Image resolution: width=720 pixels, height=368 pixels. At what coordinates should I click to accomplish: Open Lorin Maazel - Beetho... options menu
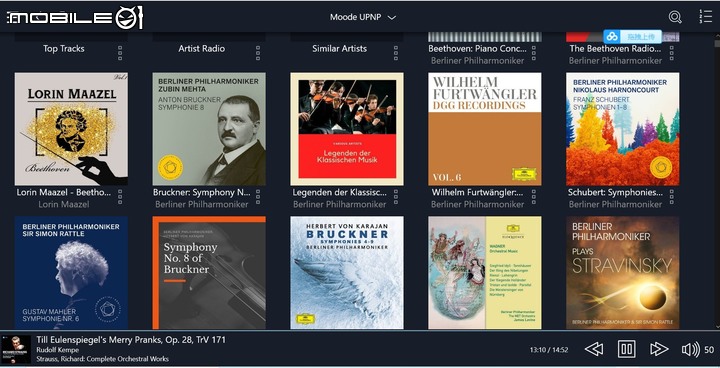pos(120,197)
